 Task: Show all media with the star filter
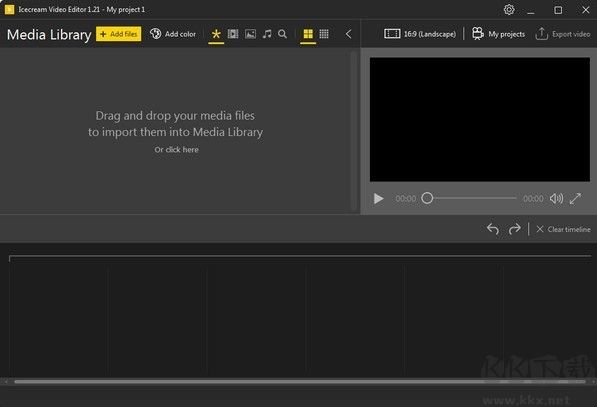216,34
